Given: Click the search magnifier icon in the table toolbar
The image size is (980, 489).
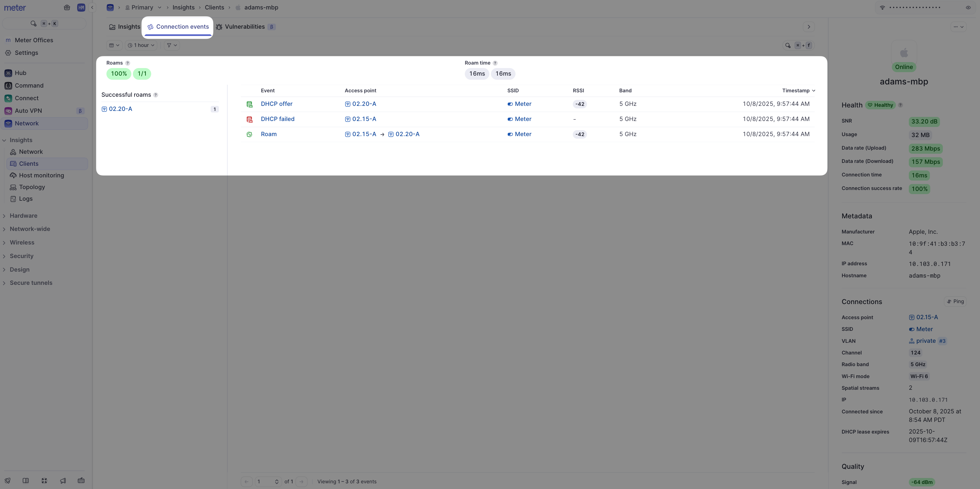Looking at the screenshot, I should click(x=788, y=45).
